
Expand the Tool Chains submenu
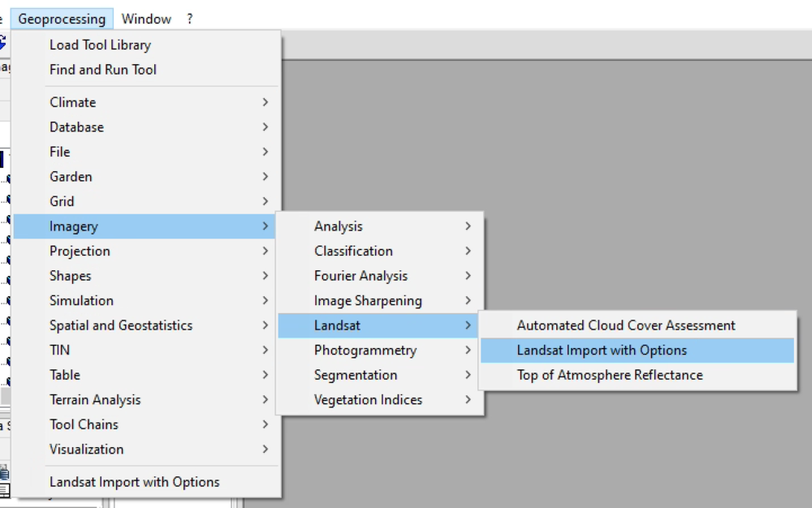pyautogui.click(x=84, y=424)
